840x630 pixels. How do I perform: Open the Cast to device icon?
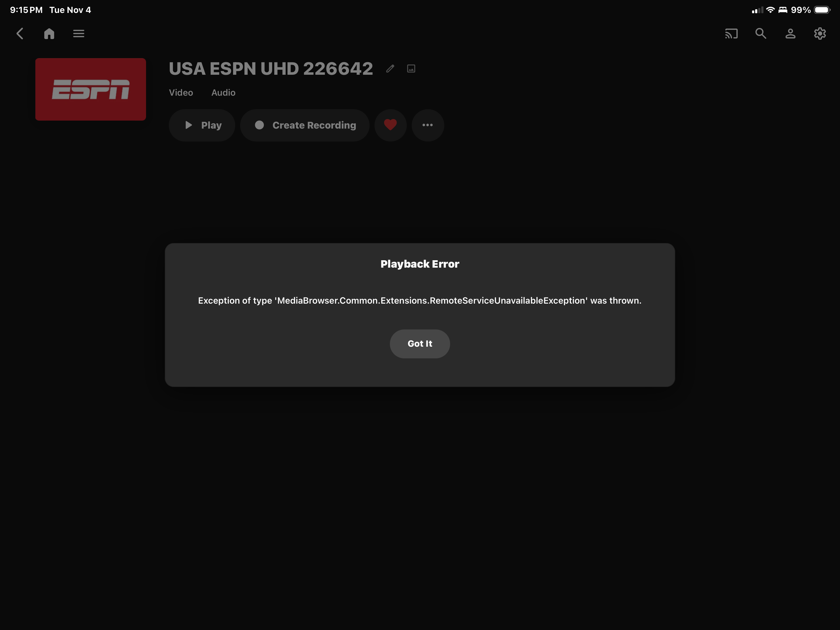tap(731, 34)
